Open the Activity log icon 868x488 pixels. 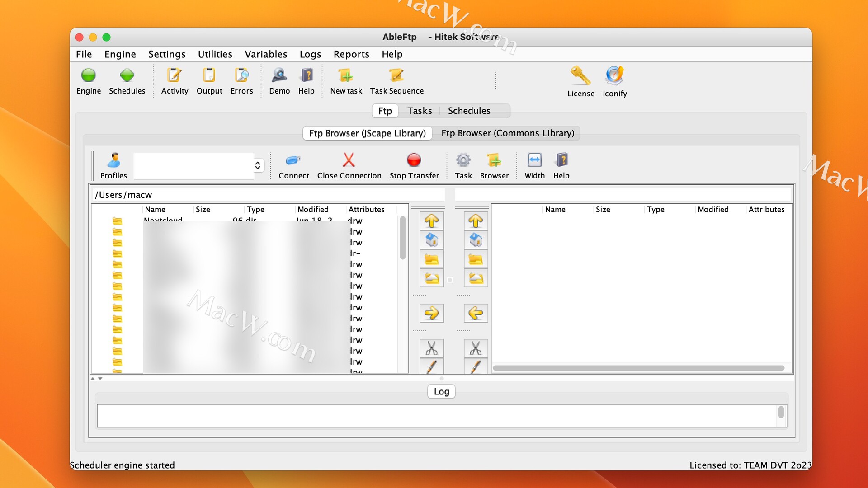pos(175,75)
